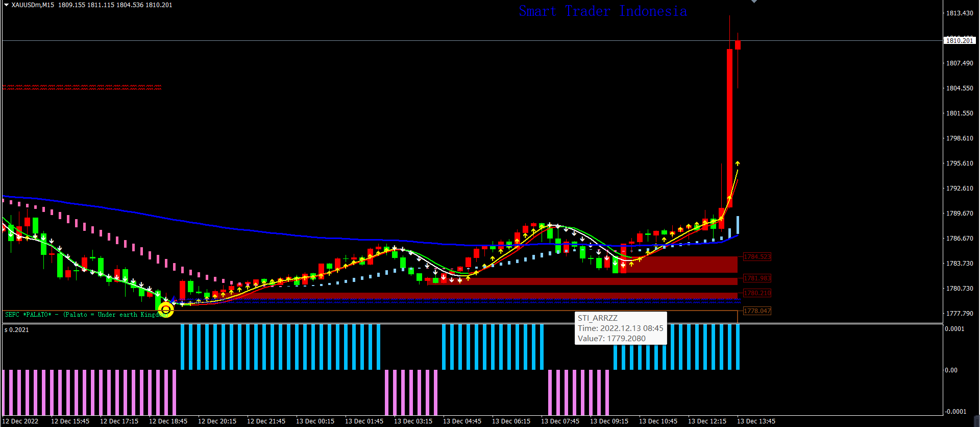This screenshot has height=427, width=980.
Task: Click the 13 Dec 09:15 time label
Action: (609, 421)
